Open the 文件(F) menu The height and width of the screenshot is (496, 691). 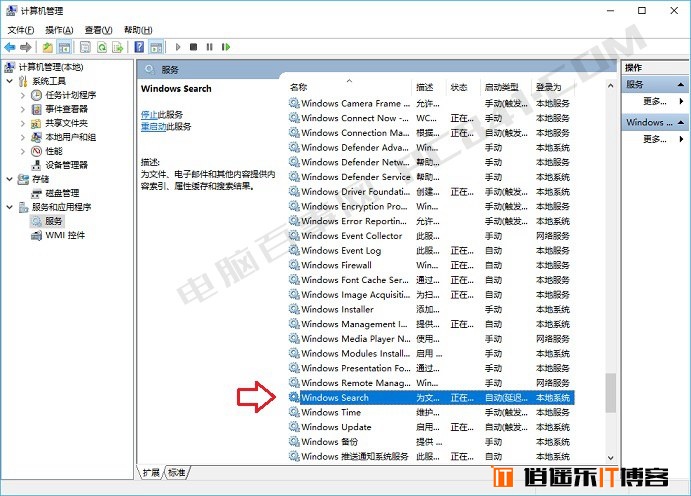(21, 30)
